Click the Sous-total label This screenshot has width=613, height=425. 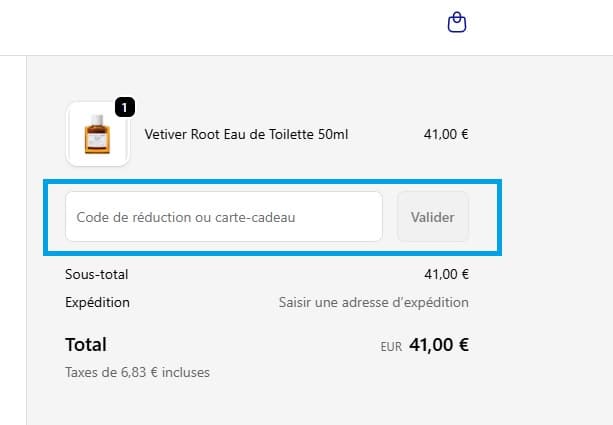click(97, 274)
